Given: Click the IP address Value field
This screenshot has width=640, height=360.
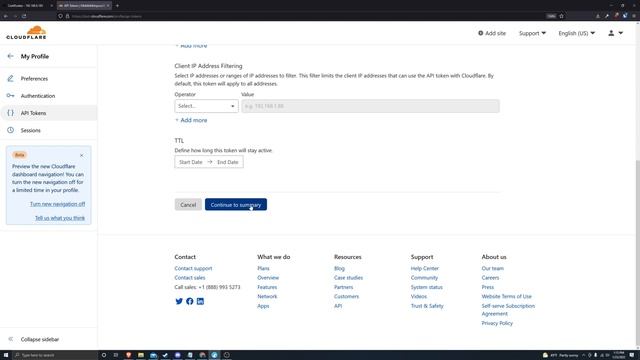Looking at the screenshot, I should 370,106.
